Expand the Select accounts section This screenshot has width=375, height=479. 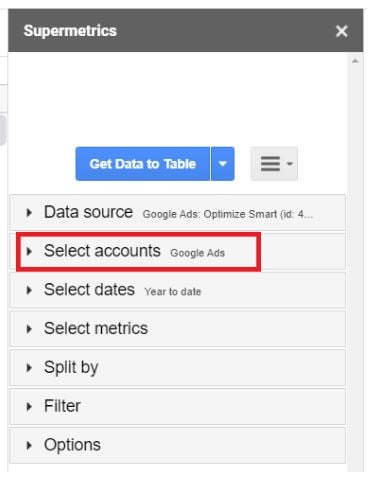point(178,251)
